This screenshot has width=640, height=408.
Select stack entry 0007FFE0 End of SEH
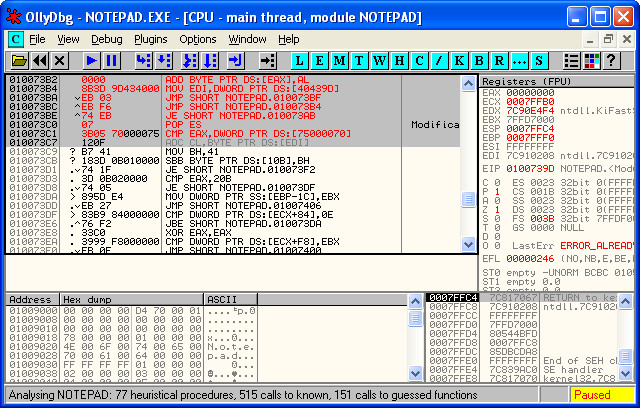522,361
